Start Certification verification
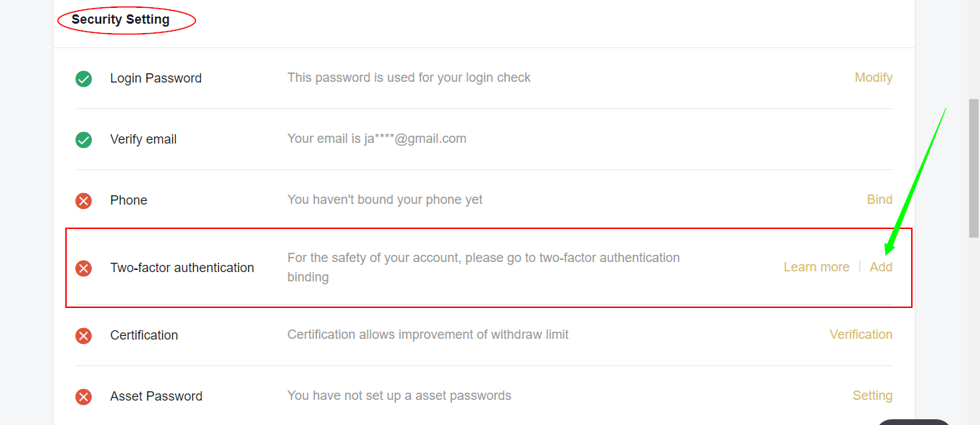The image size is (980, 425). 861,335
